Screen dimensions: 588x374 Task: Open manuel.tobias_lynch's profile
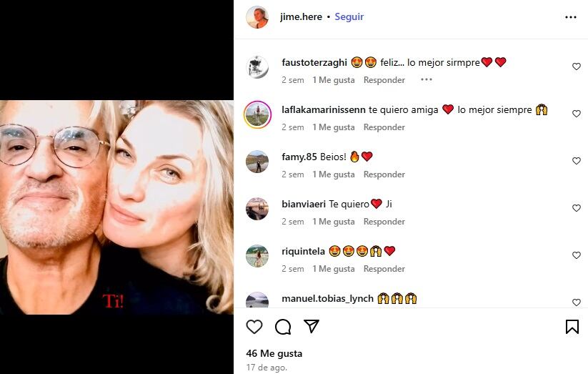[x=327, y=298]
